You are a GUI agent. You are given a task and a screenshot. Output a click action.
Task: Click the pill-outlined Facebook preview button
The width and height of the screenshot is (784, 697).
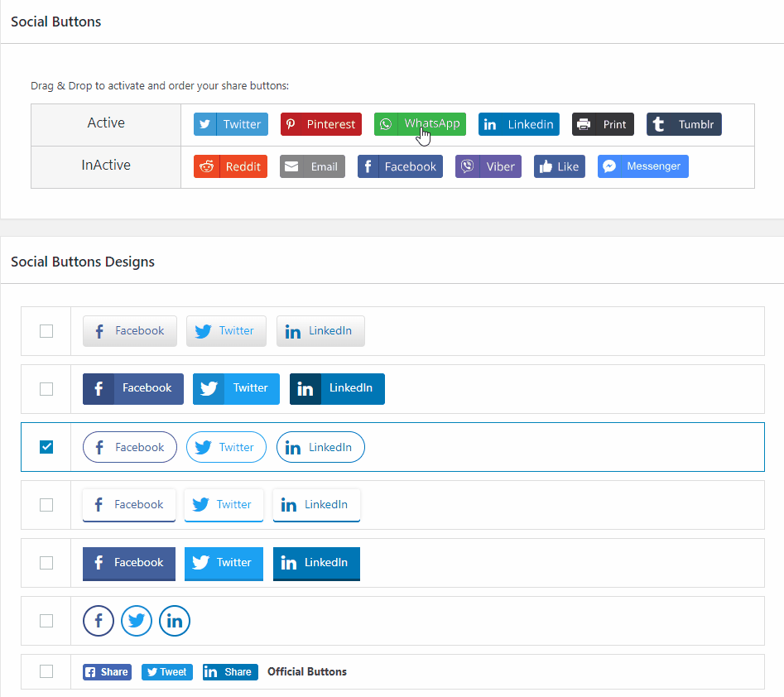(x=130, y=447)
